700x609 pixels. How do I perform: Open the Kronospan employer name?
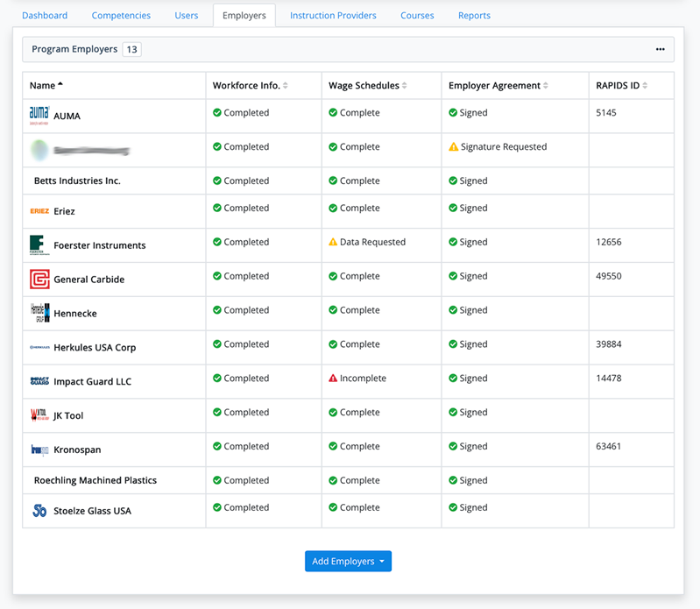coord(77,450)
